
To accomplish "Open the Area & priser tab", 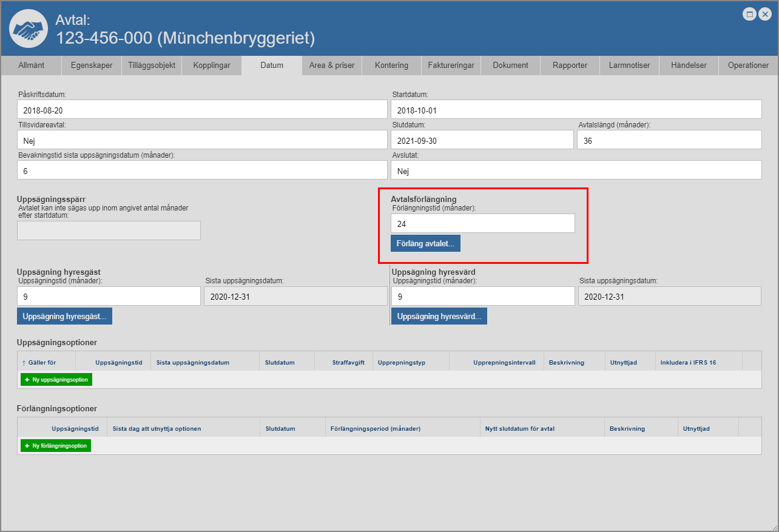I will click(x=331, y=66).
